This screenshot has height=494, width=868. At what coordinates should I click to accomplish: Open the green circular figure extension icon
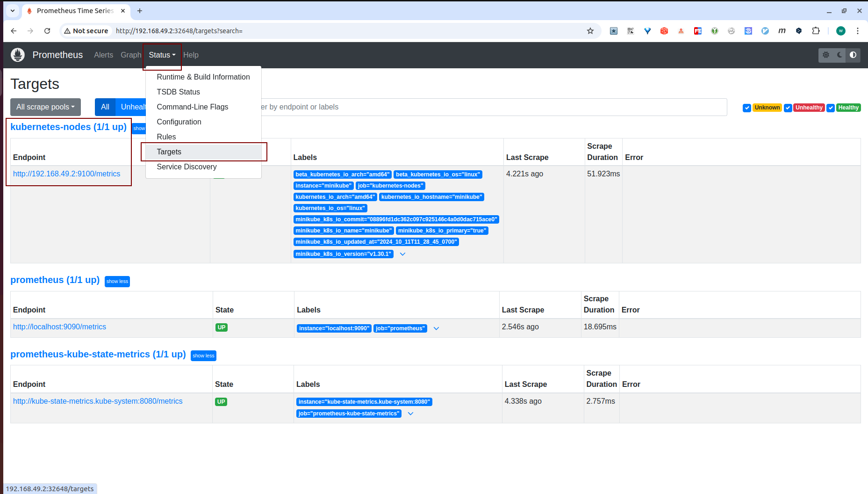point(715,31)
